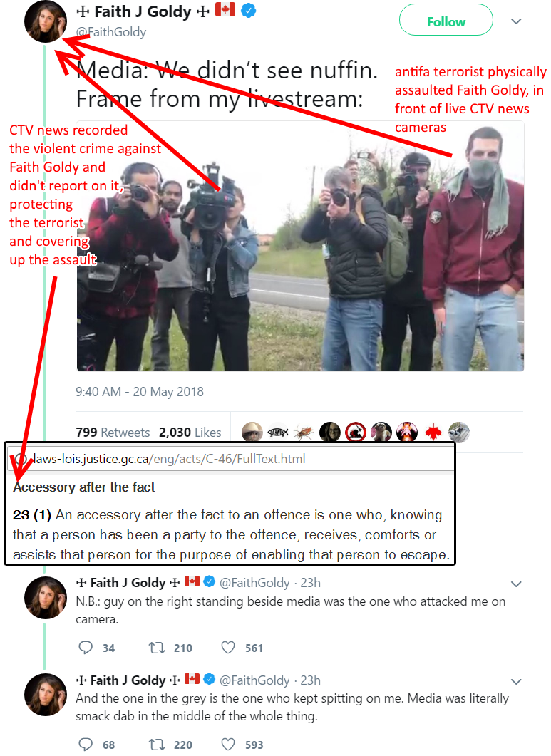551x756 pixels.
Task: View the 799 Retweets list
Action: pos(113,432)
